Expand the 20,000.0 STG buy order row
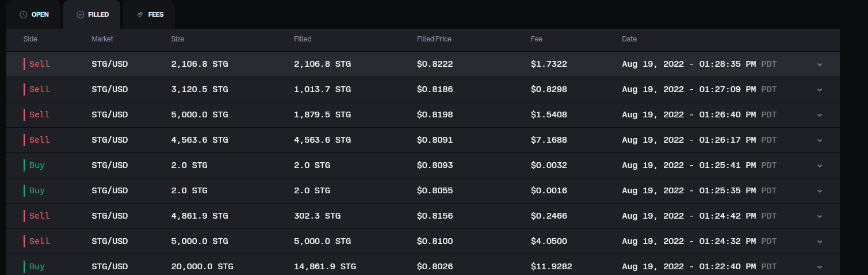The width and height of the screenshot is (868, 275). click(820, 267)
